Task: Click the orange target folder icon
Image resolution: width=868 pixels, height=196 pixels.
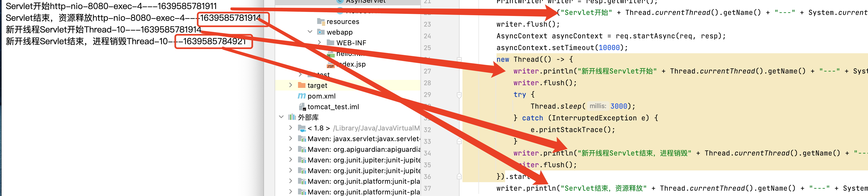Action: pos(301,85)
